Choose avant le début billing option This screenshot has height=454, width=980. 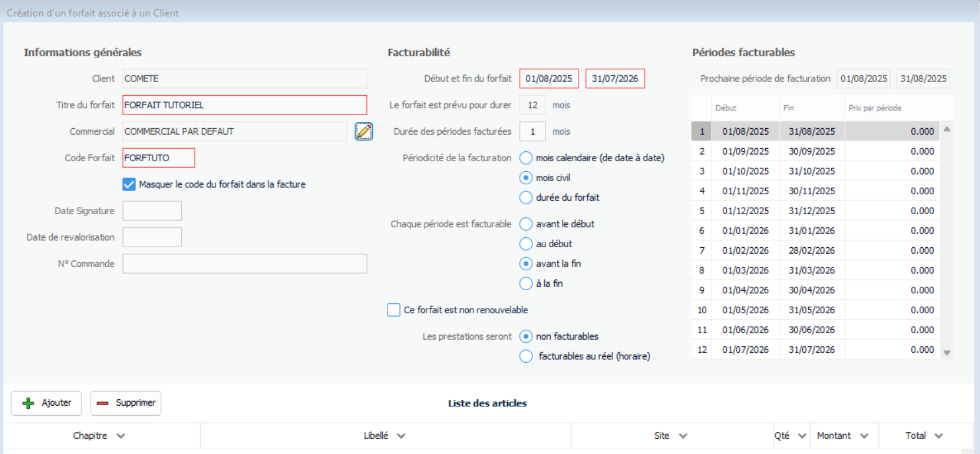(x=526, y=224)
